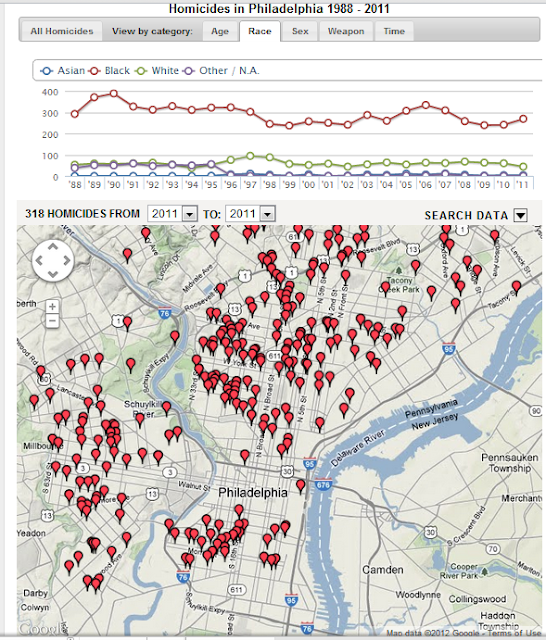Click the Google logo on map
The image size is (546, 640).
pos(41,629)
